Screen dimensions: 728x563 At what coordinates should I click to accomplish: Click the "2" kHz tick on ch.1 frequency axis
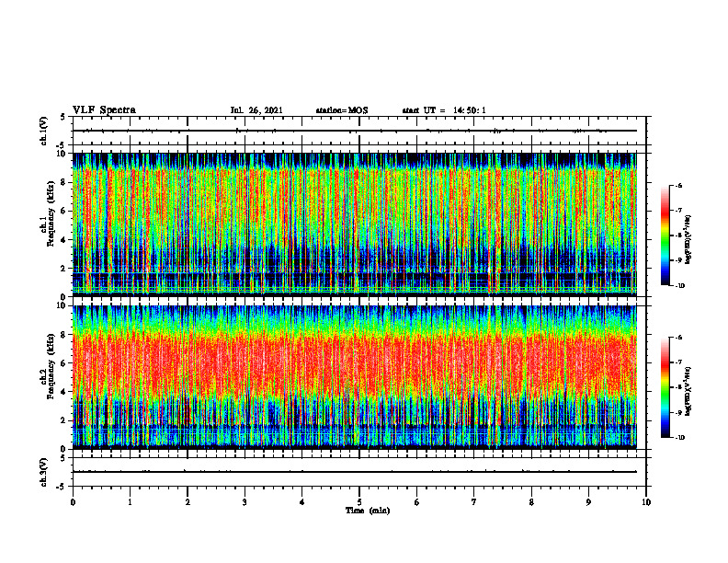63,269
